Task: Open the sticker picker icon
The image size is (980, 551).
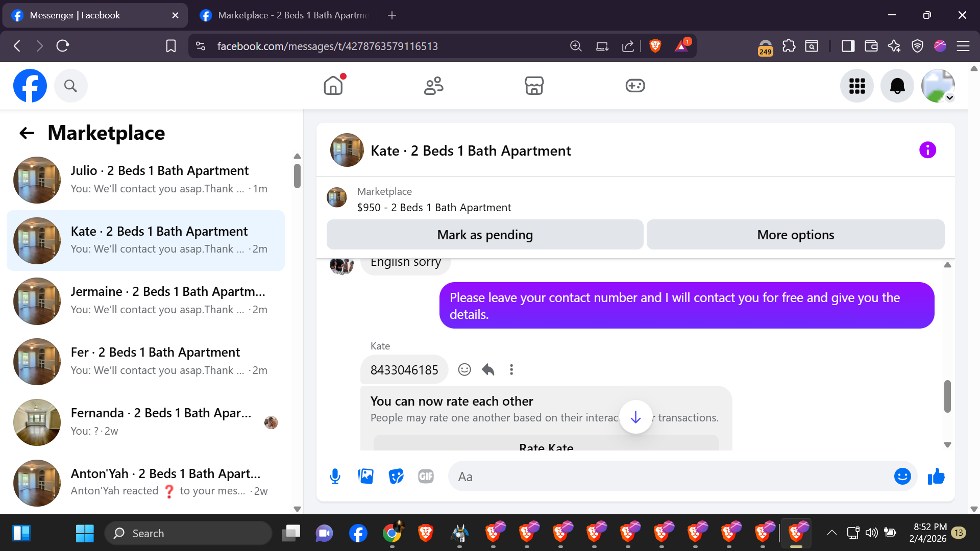Action: pyautogui.click(x=396, y=477)
